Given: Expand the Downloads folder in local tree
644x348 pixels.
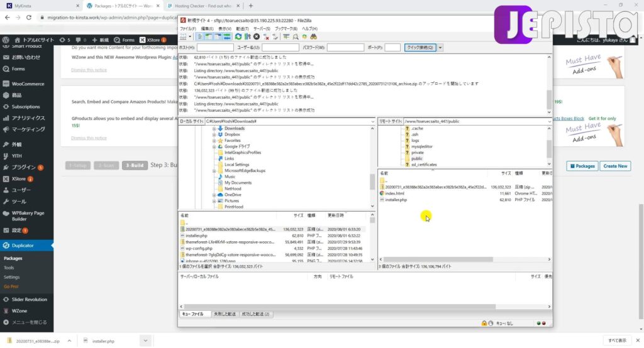Looking at the screenshot, I should click(x=214, y=128).
